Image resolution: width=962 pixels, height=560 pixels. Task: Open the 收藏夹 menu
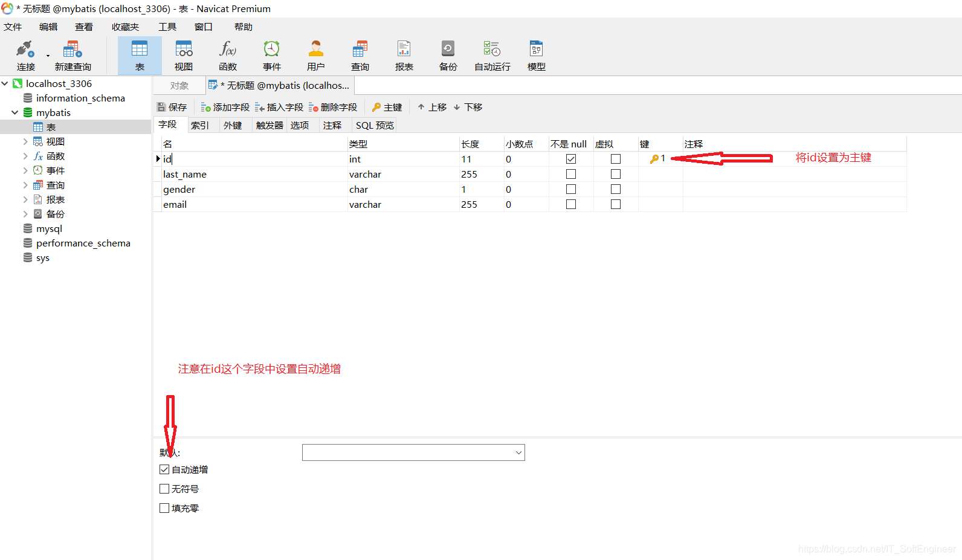pos(125,27)
